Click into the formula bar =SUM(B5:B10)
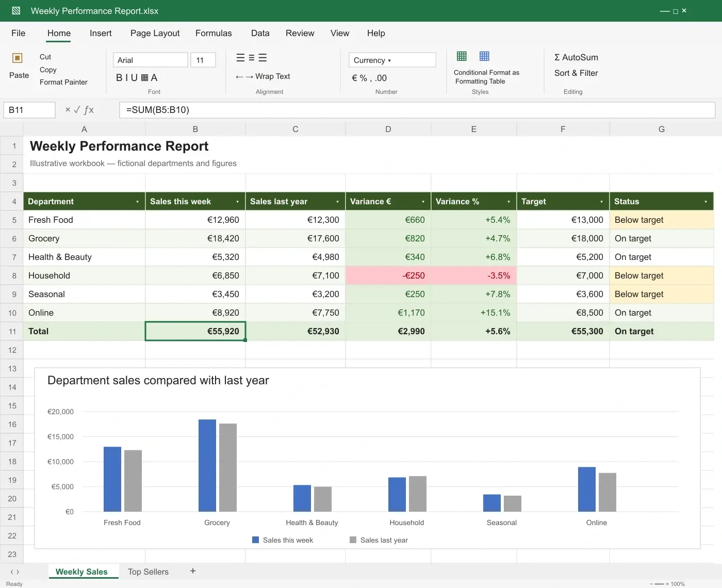722x588 pixels. click(x=417, y=110)
